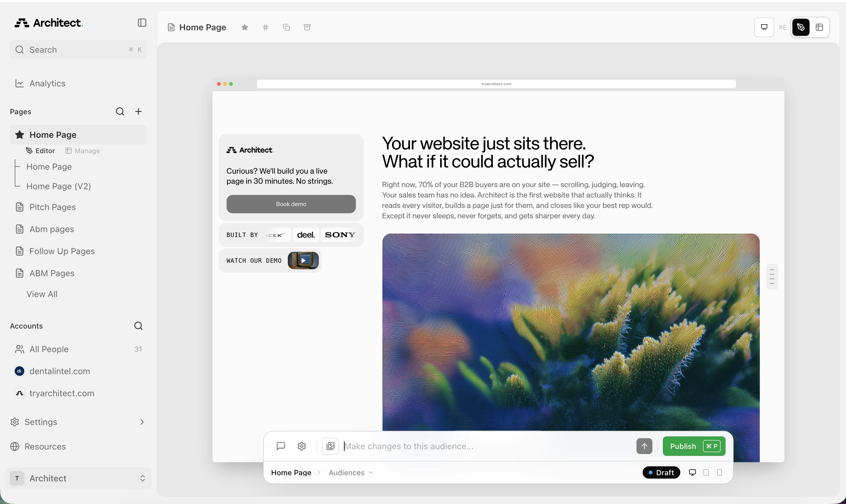This screenshot has width=846, height=504.
Task: Search pages with the magnifier icon
Action: [x=120, y=111]
